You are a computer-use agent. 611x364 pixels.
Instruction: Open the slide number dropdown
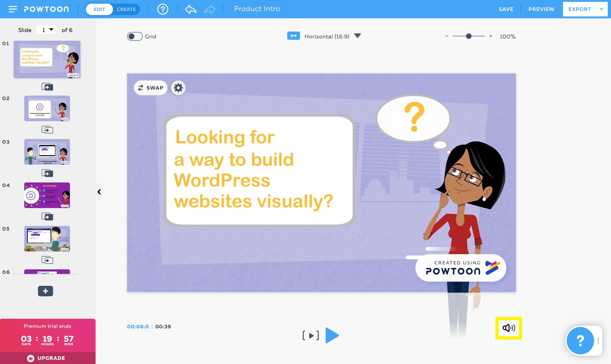tap(47, 29)
